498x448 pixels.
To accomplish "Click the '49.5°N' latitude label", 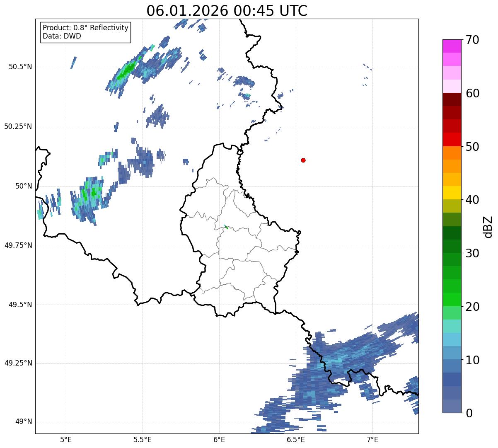I will pos(20,305).
